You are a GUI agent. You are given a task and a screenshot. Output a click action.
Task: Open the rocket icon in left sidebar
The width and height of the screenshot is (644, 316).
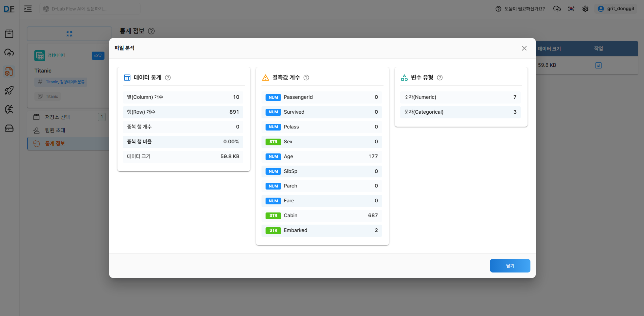(9, 90)
